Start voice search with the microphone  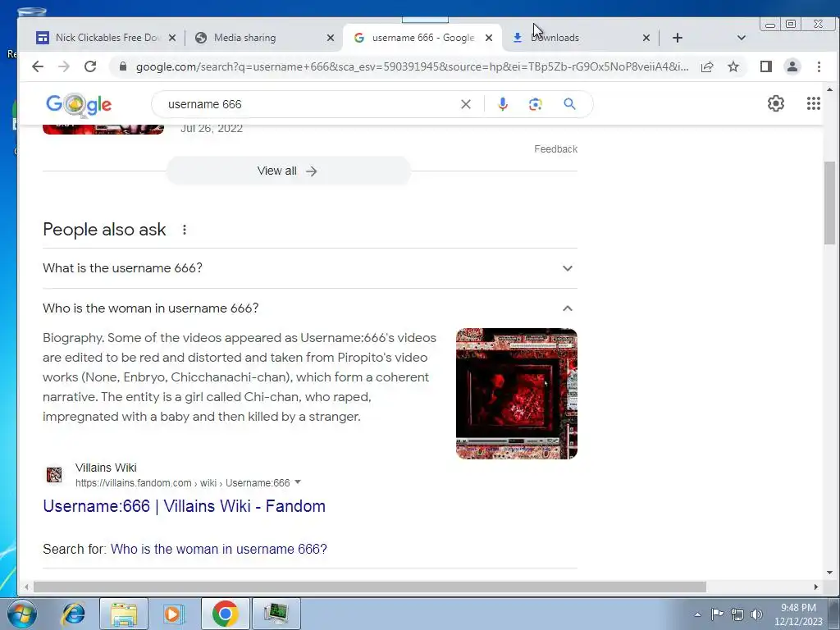tap(503, 104)
